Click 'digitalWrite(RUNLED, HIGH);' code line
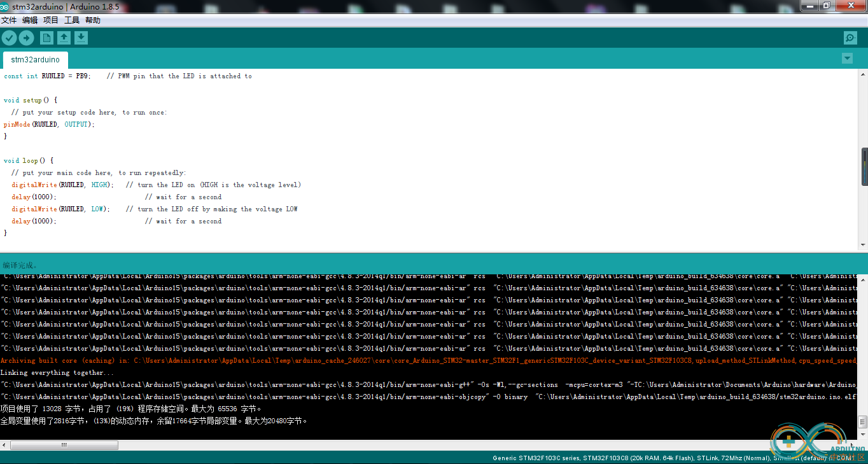 pos(62,185)
